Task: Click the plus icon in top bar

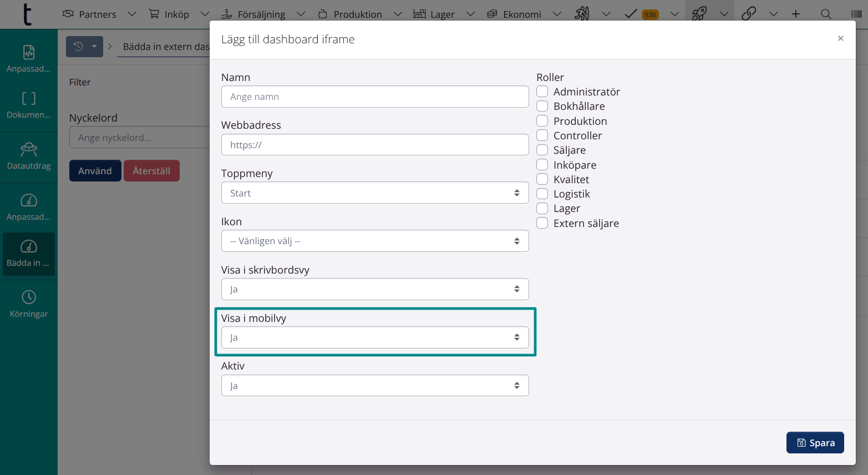Action: click(796, 14)
